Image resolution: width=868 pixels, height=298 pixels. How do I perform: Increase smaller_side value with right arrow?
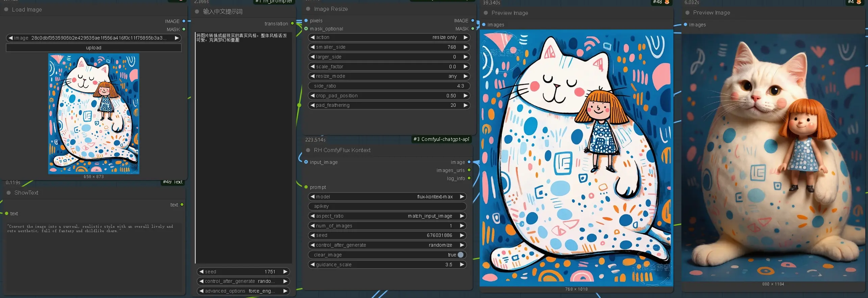tap(465, 47)
